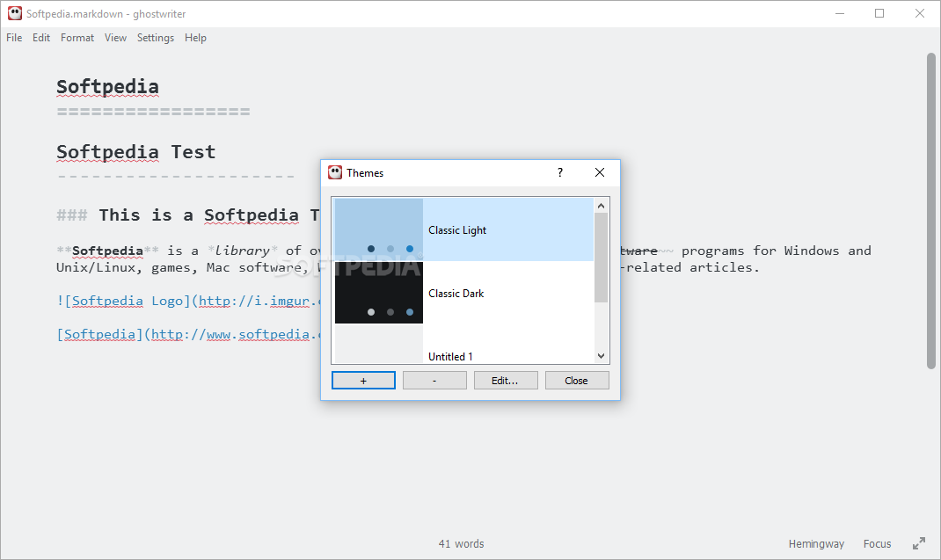Select the Classic Light theme thumbnail
The height and width of the screenshot is (560, 941).
coord(379,229)
